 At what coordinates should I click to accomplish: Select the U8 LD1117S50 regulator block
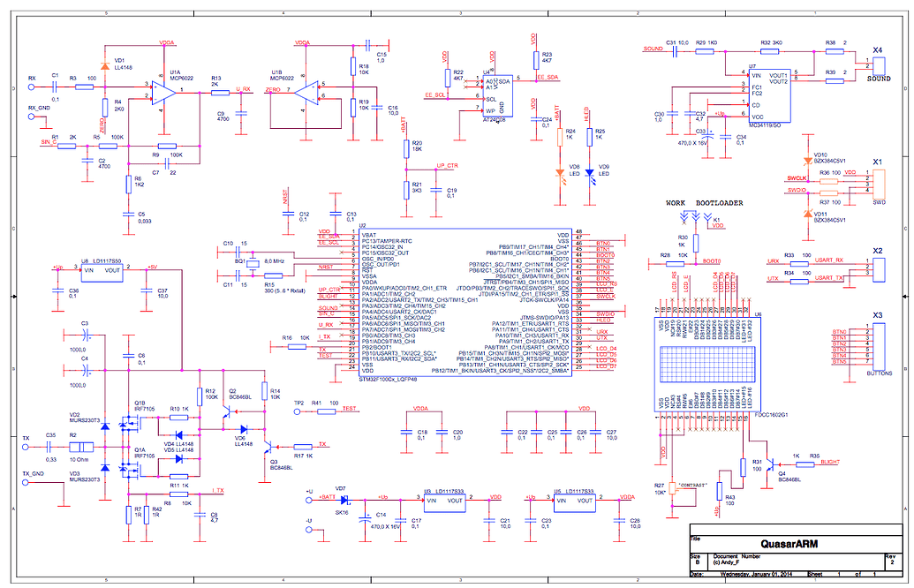pyautogui.click(x=102, y=273)
